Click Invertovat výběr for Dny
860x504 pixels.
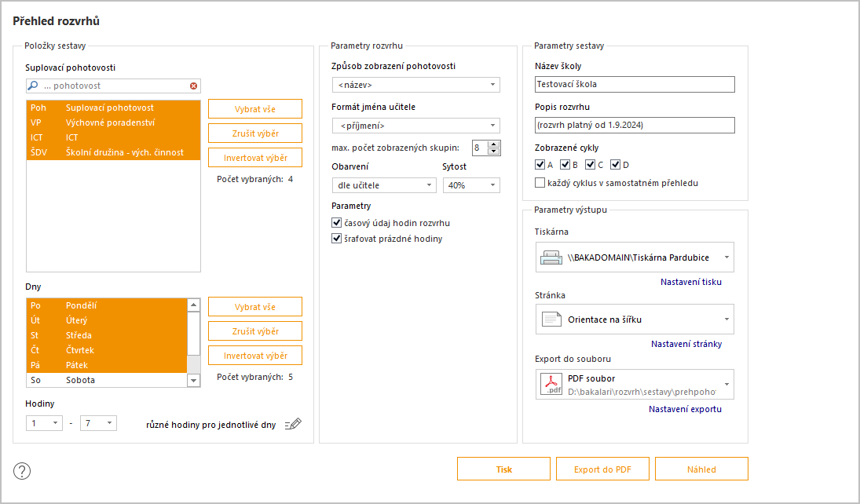(x=255, y=356)
